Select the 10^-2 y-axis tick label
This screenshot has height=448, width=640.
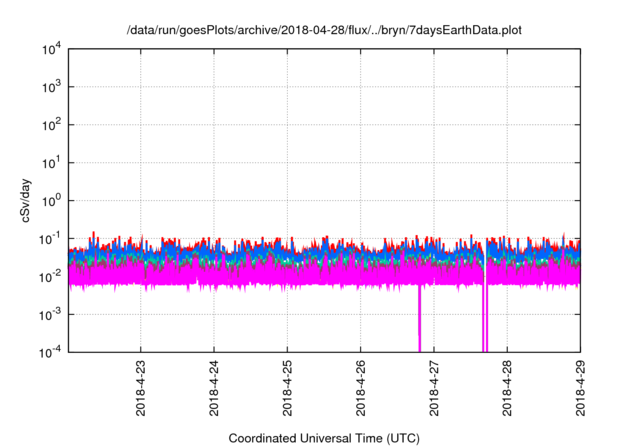tap(50, 276)
